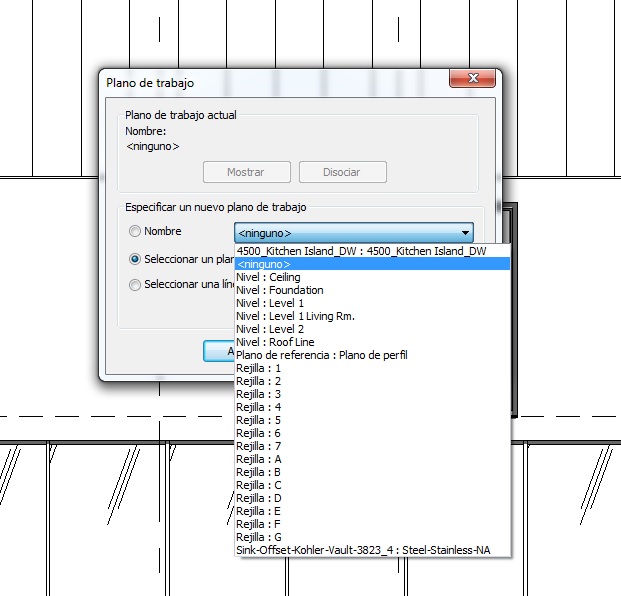Pick 4500_Kitchen Island_DW from the list
This screenshot has height=596, width=621.
click(x=361, y=251)
